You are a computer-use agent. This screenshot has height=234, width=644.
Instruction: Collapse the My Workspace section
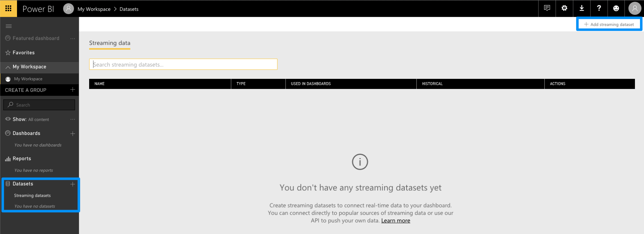(8, 67)
